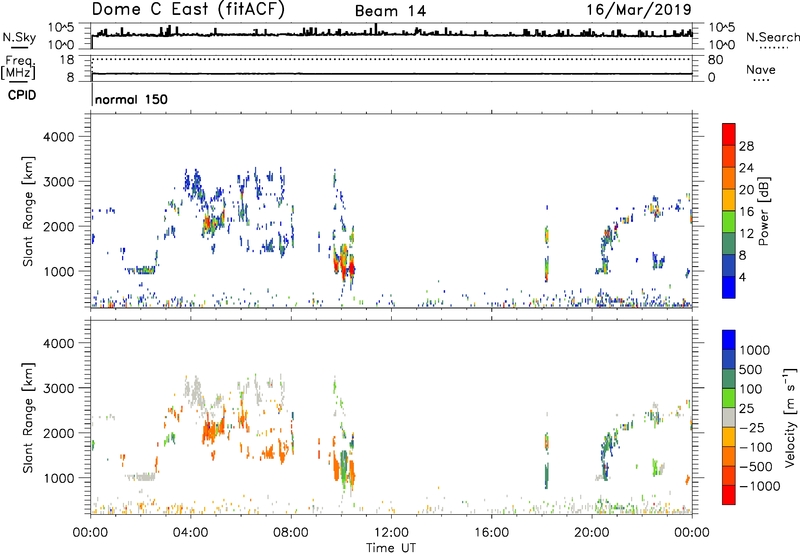This screenshot has height=554, width=800.
Task: Click the blue bottom of power color bar
Action: [x=729, y=287]
